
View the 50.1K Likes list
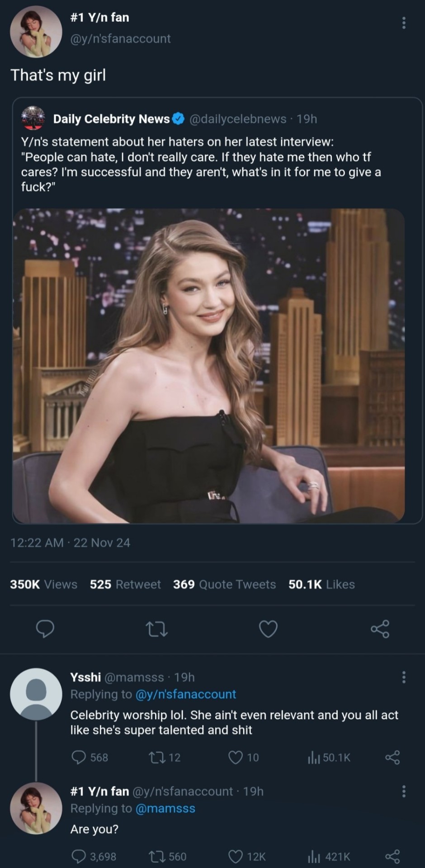tap(321, 585)
